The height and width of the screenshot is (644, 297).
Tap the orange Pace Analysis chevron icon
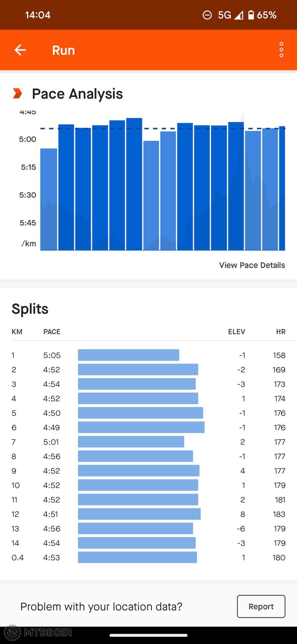[18, 93]
